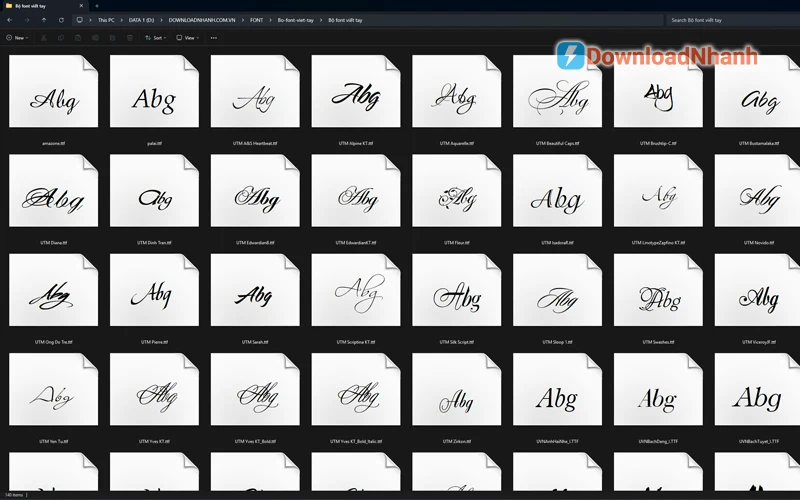Navigate to Bo-font-viet-tay in breadcrumb
This screenshot has height=500, width=800.
click(295, 20)
